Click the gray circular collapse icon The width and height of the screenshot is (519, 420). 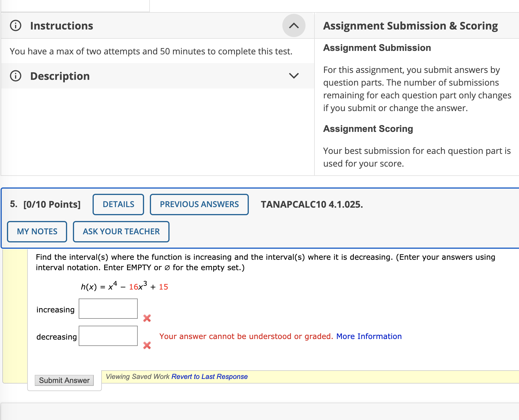point(294,25)
